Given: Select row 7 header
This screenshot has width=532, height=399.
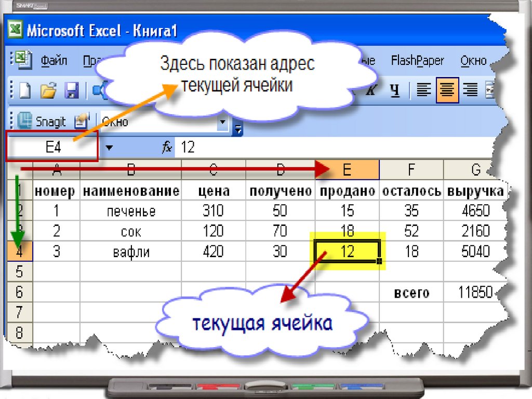Looking at the screenshot, I should 20,312.
